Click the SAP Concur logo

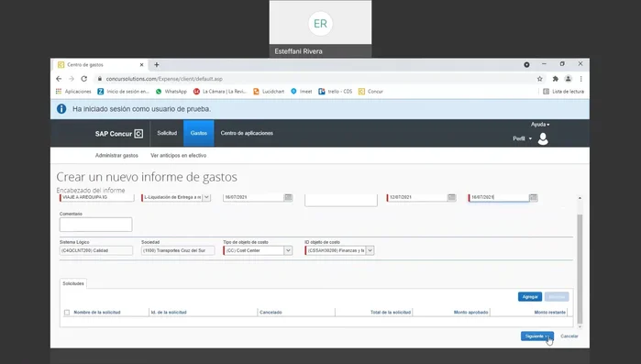[119, 134]
